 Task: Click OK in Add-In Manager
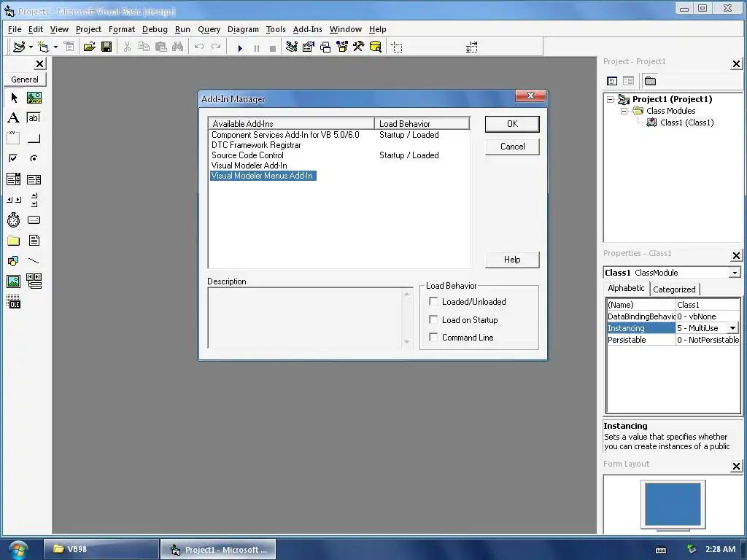[512, 124]
